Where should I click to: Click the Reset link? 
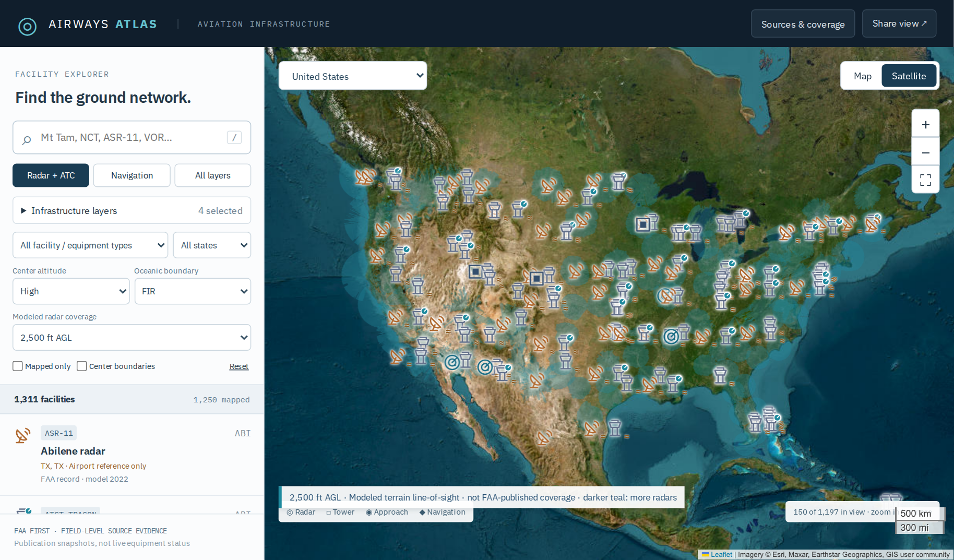pyautogui.click(x=239, y=366)
